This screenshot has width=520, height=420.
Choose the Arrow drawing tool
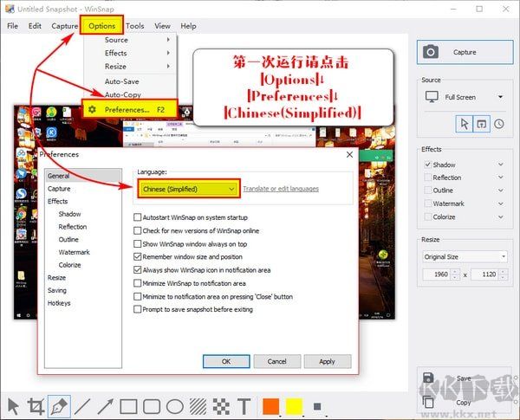[105, 406]
